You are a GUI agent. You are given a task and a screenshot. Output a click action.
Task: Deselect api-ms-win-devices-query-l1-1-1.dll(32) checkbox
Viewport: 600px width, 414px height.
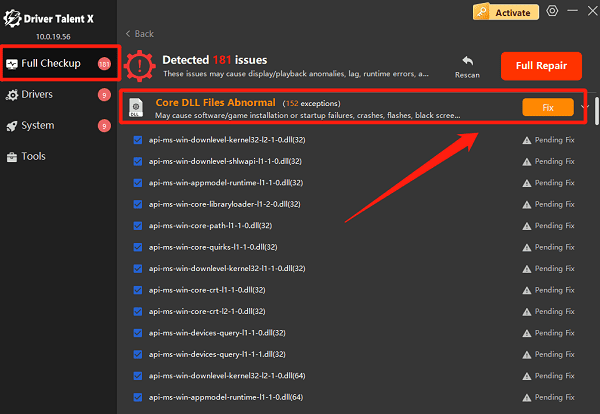[138, 353]
